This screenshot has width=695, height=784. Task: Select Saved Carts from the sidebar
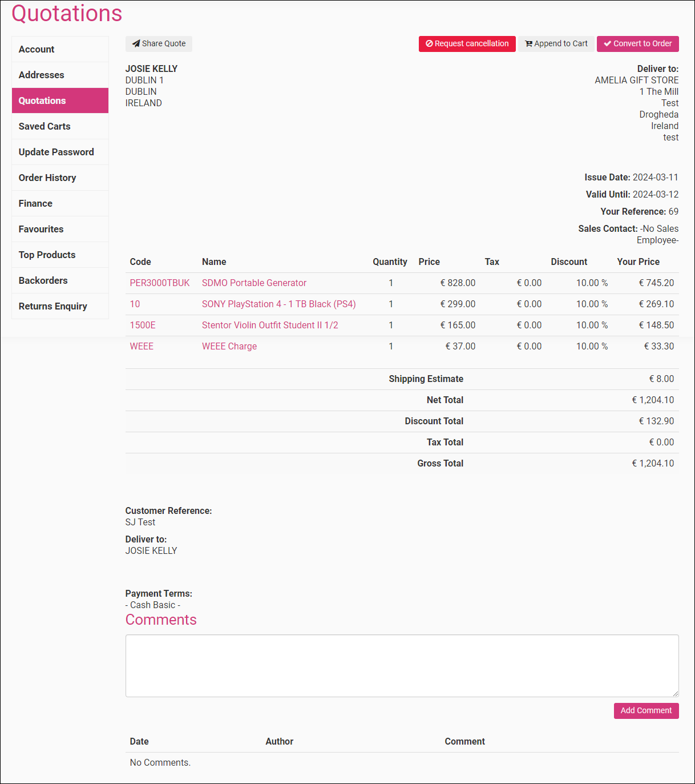point(45,127)
